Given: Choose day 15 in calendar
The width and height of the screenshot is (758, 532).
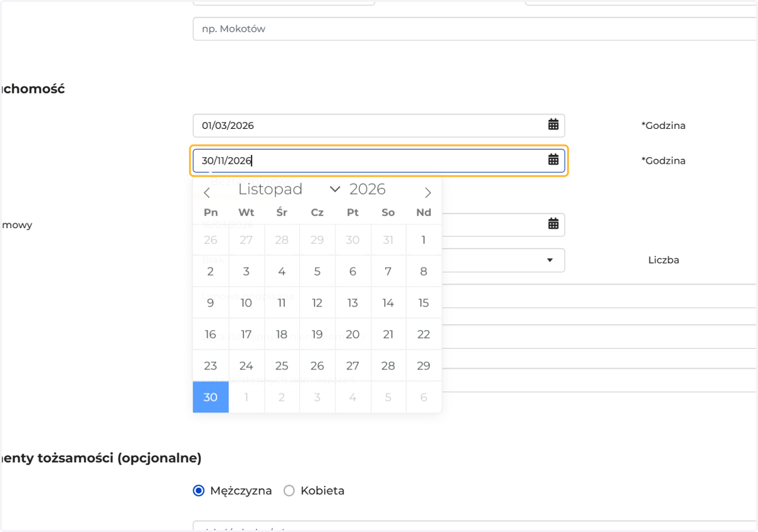Looking at the screenshot, I should point(424,303).
